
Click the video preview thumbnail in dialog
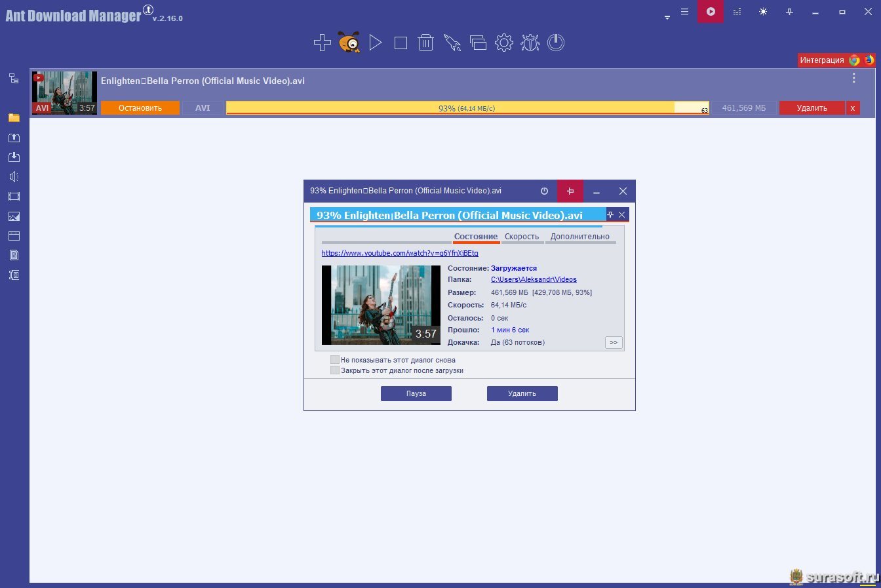point(381,305)
